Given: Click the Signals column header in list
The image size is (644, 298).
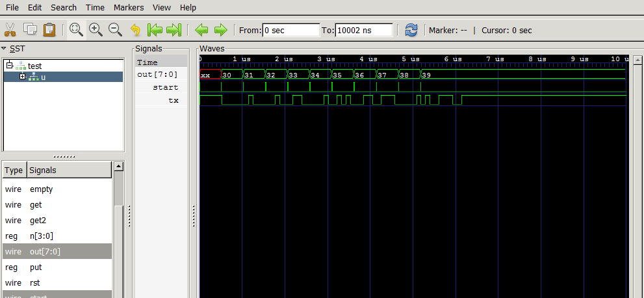Looking at the screenshot, I should pos(69,170).
